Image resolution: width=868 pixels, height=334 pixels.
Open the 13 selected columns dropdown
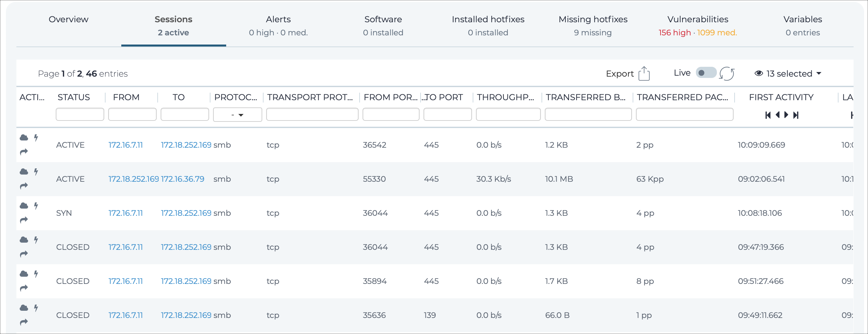[788, 73]
